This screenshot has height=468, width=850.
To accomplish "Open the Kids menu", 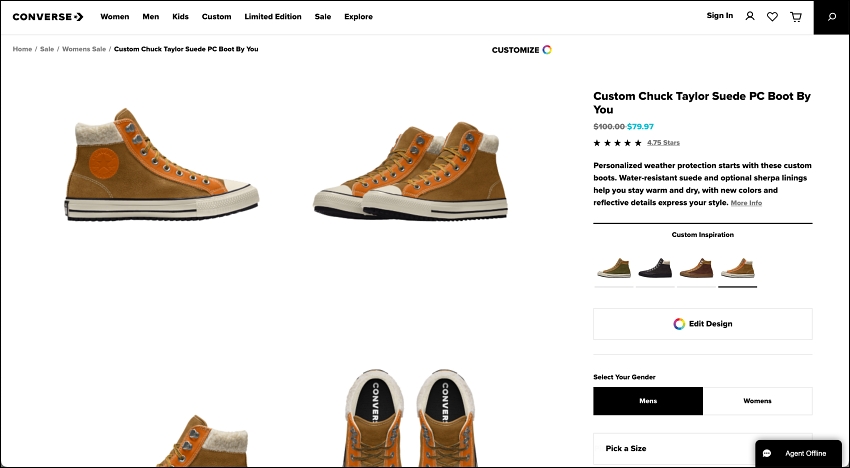I will point(181,17).
